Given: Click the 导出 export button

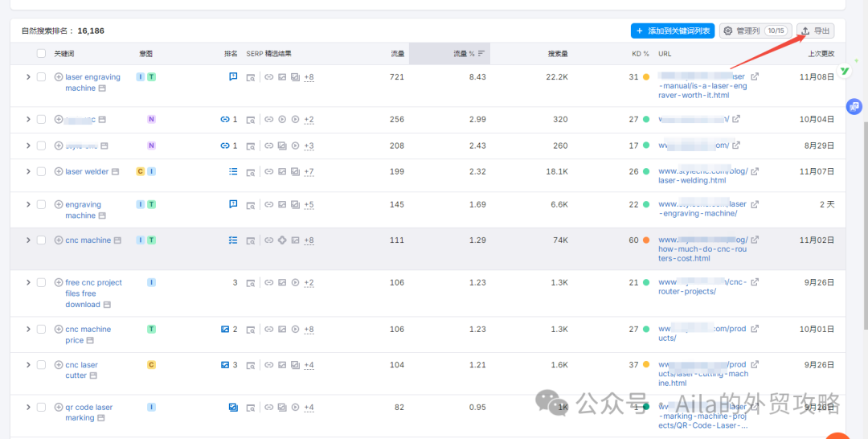Looking at the screenshot, I should pyautogui.click(x=815, y=31).
